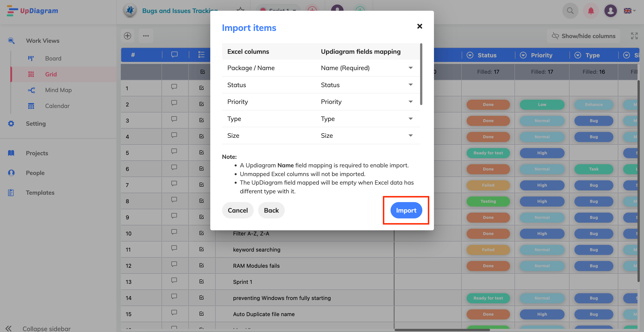Click Collapse sidebar label
This screenshot has height=332, width=644.
47,328
